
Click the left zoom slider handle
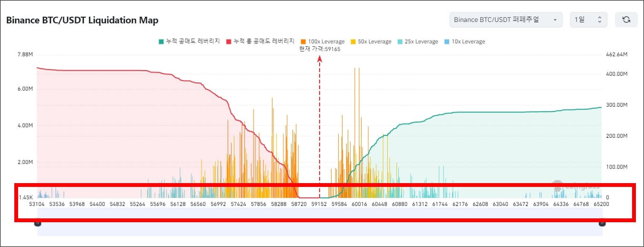pyautogui.click(x=38, y=223)
